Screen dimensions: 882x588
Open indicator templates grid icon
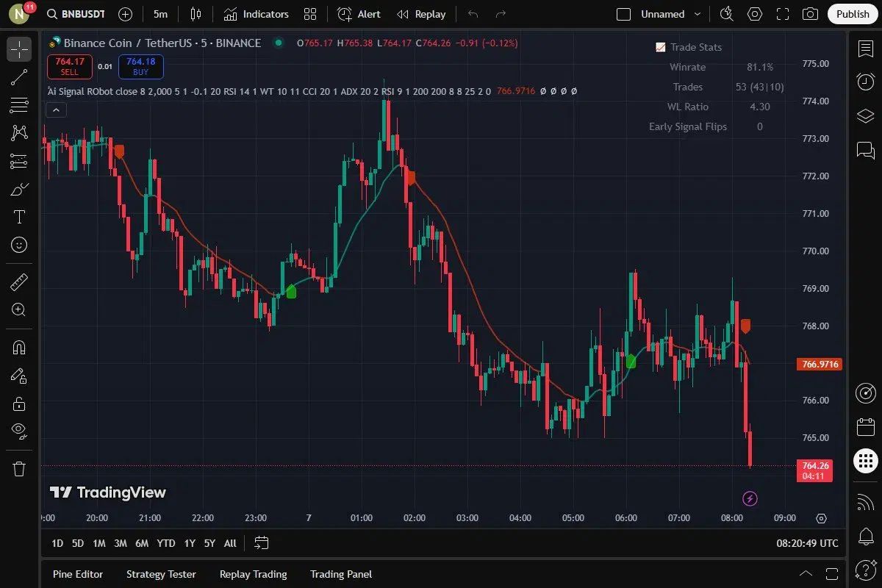(310, 14)
